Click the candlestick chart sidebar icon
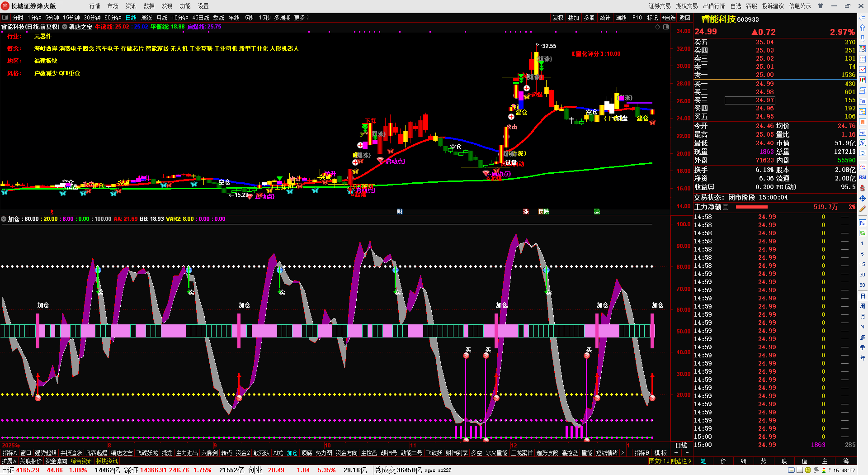The height and width of the screenshot is (475, 868). 863,80
